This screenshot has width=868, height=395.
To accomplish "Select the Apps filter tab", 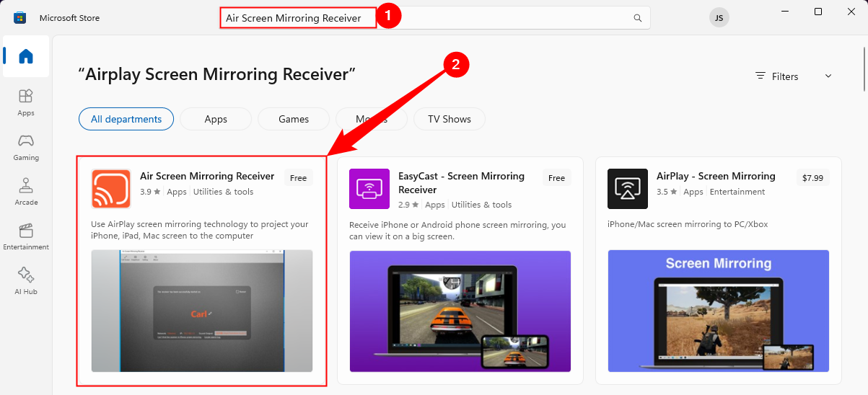I will click(x=216, y=119).
